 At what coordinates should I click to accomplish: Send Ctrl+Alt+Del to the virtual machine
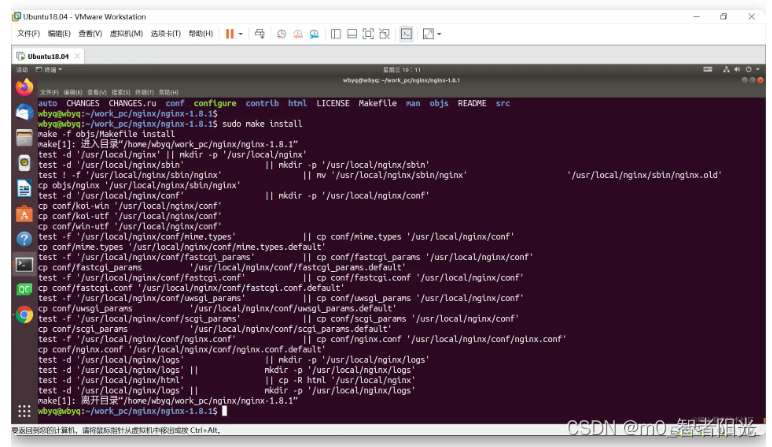coord(259,34)
